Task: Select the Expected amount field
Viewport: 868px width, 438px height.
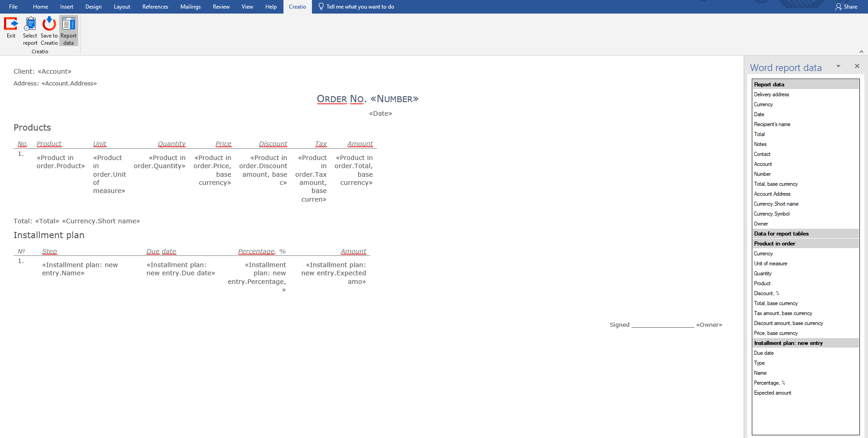Action: 773,392
